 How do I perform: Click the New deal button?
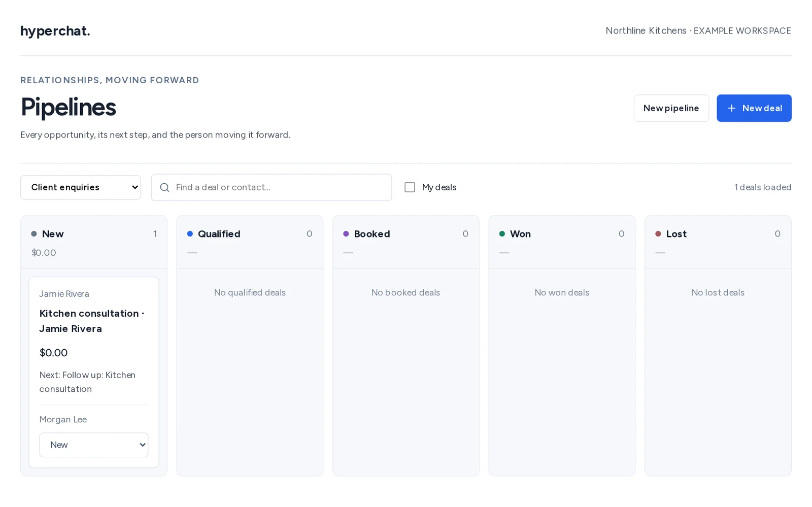coord(754,108)
